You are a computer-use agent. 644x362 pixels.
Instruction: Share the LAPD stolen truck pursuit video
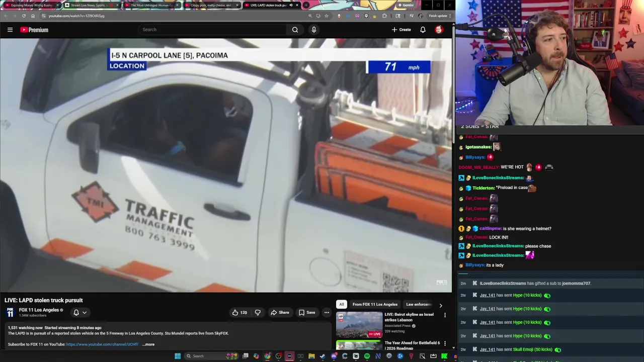pyautogui.click(x=280, y=312)
